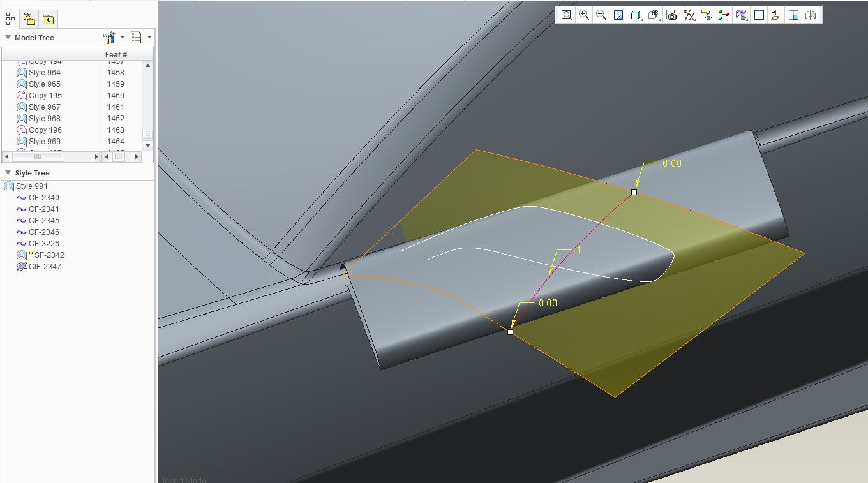Screen dimensions: 868x483
Task: Collapse the Model Tree section
Action: point(8,38)
